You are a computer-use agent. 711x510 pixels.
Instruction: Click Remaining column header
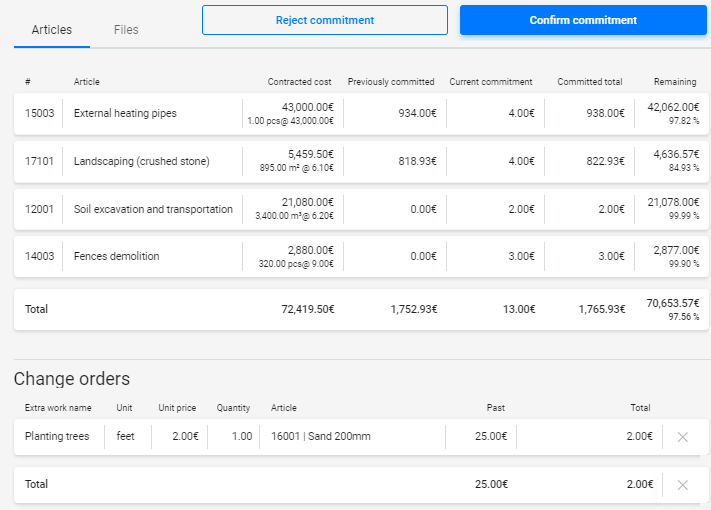[675, 82]
